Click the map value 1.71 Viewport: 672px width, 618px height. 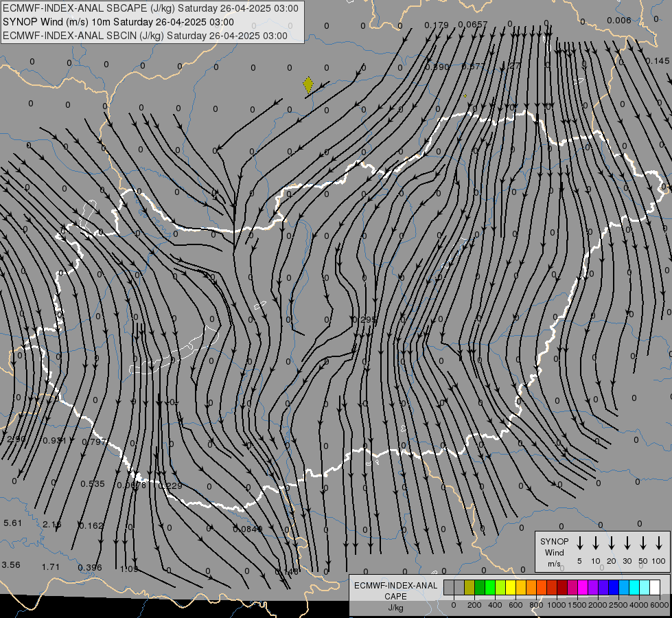51,567
